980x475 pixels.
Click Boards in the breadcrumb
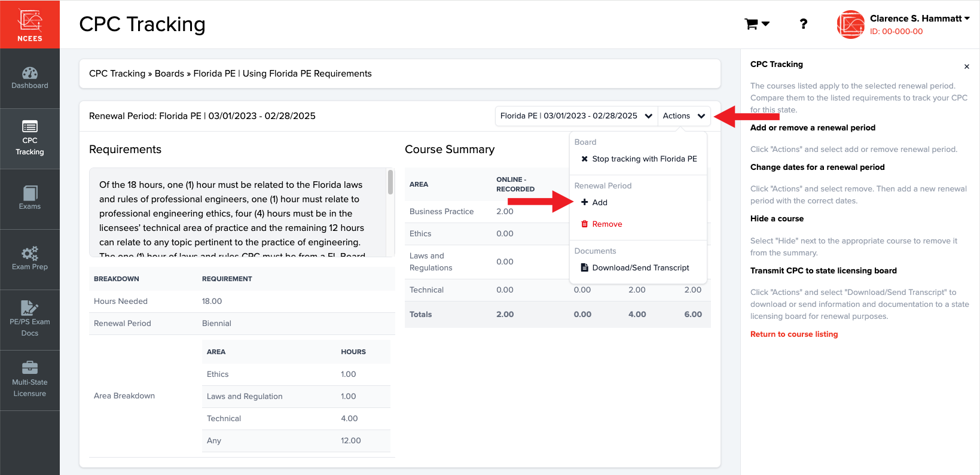click(x=169, y=74)
